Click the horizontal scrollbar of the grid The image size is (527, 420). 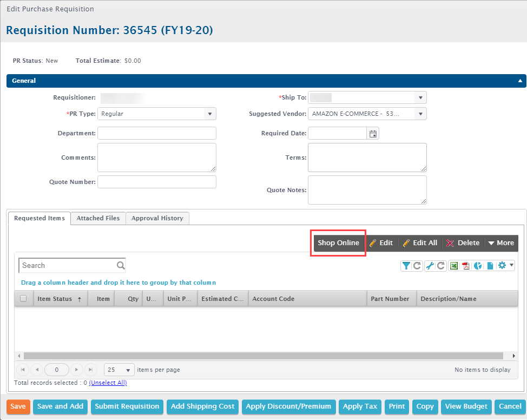tap(263, 356)
